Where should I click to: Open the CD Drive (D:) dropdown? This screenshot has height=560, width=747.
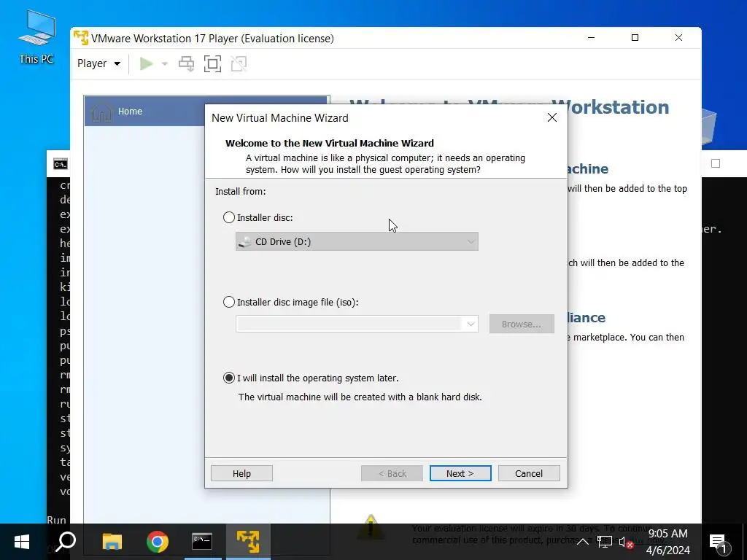pyautogui.click(x=357, y=241)
